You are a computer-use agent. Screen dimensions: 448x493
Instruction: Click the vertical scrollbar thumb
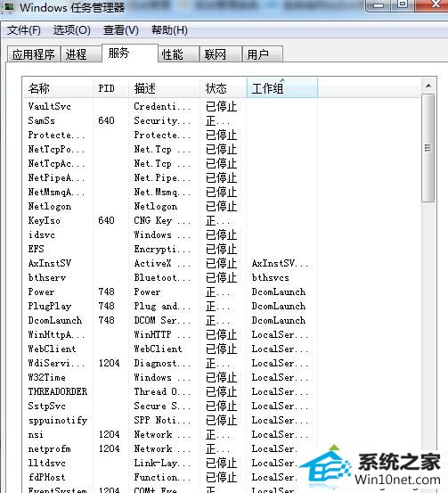[428, 148]
